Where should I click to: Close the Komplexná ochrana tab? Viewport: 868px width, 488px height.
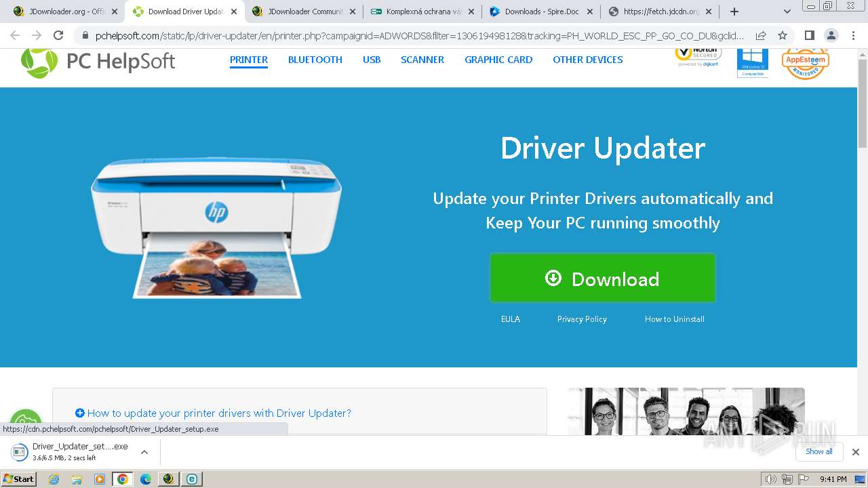[x=471, y=12]
